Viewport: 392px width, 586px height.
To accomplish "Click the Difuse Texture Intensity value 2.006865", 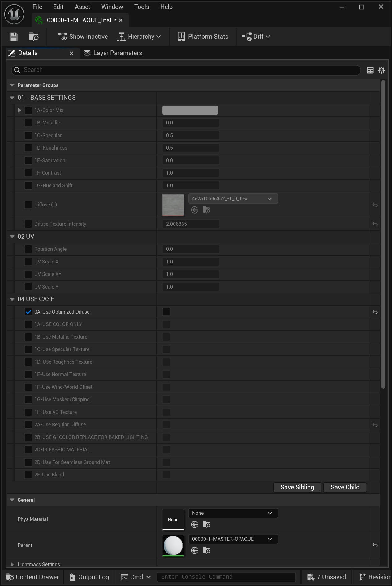I will (x=191, y=224).
